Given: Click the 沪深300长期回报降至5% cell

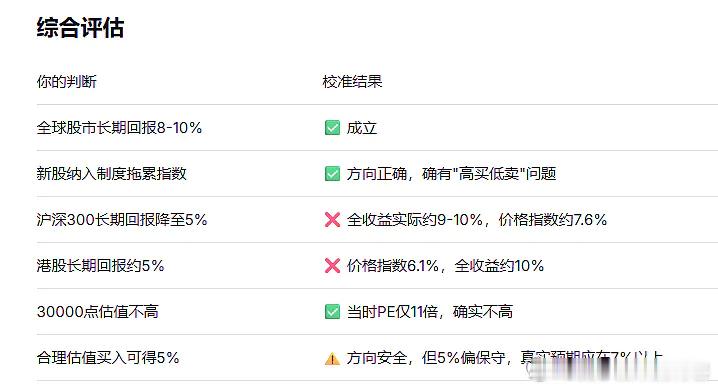Looking at the screenshot, I should (x=122, y=220).
